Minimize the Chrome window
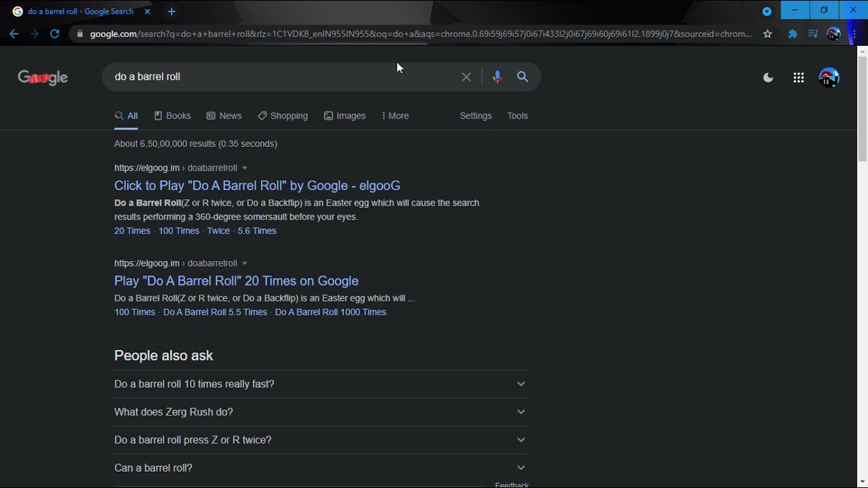 tap(795, 9)
